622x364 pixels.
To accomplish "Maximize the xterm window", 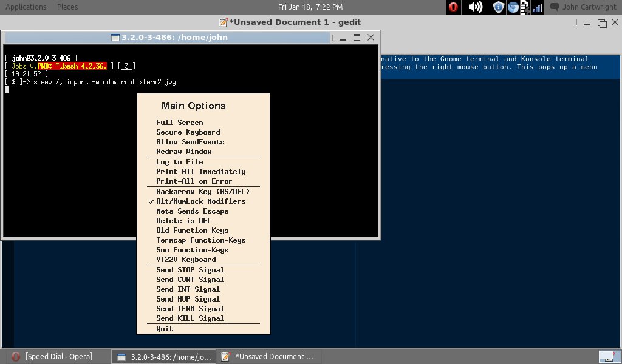I will point(357,37).
